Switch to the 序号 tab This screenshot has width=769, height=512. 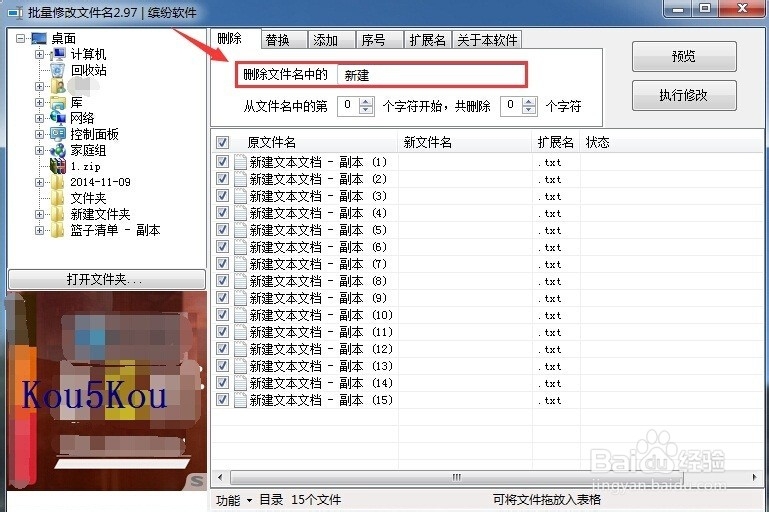click(379, 40)
